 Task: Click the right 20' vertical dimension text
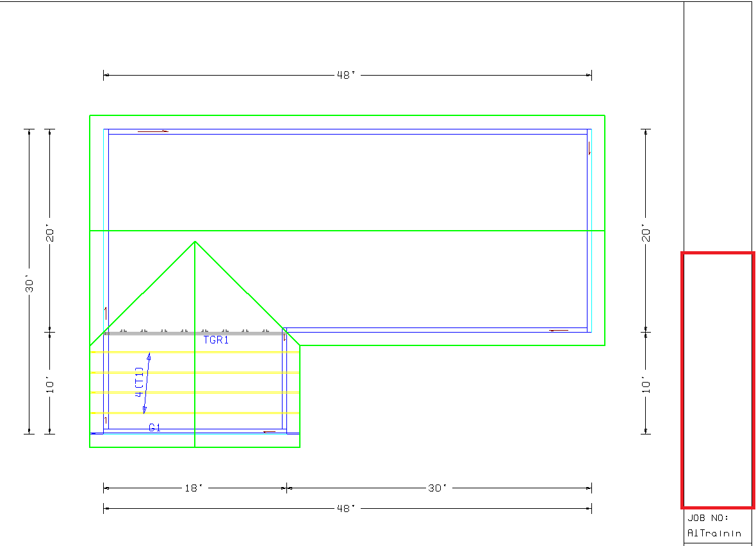[x=646, y=232]
